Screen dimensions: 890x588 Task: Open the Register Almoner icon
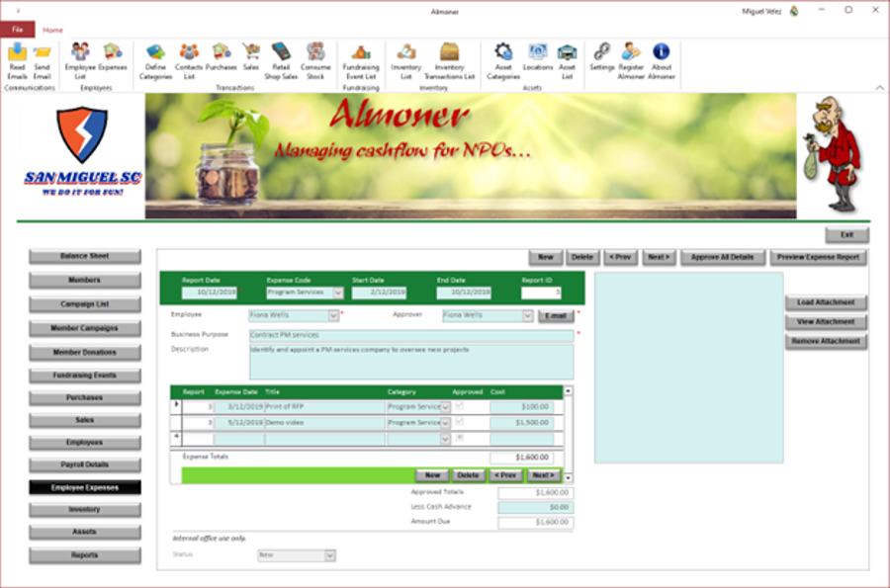coord(631,61)
